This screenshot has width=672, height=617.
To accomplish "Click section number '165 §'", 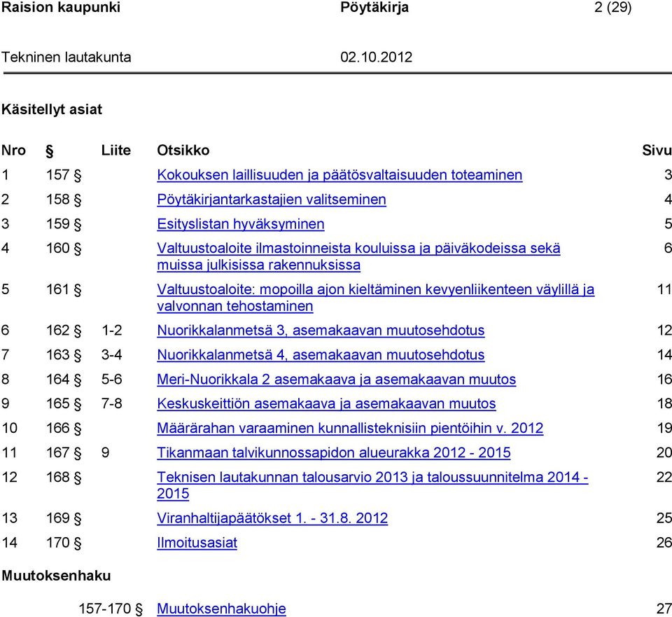I will pyautogui.click(x=64, y=404).
